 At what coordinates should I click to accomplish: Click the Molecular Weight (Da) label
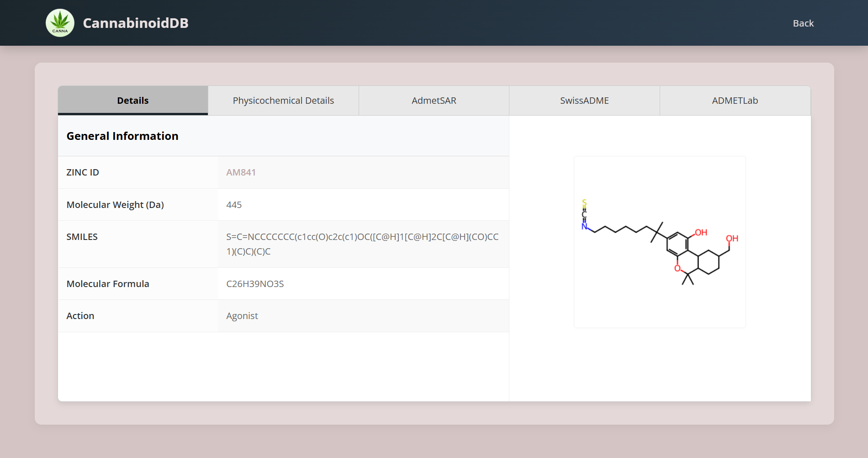(115, 205)
